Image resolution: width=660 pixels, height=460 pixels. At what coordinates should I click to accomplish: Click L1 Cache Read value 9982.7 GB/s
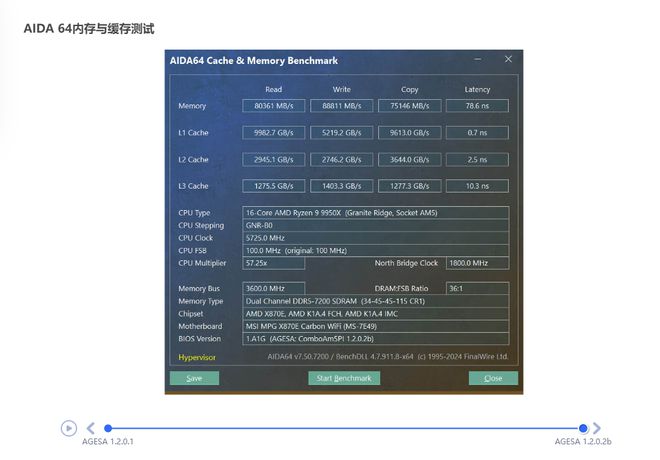click(x=274, y=133)
